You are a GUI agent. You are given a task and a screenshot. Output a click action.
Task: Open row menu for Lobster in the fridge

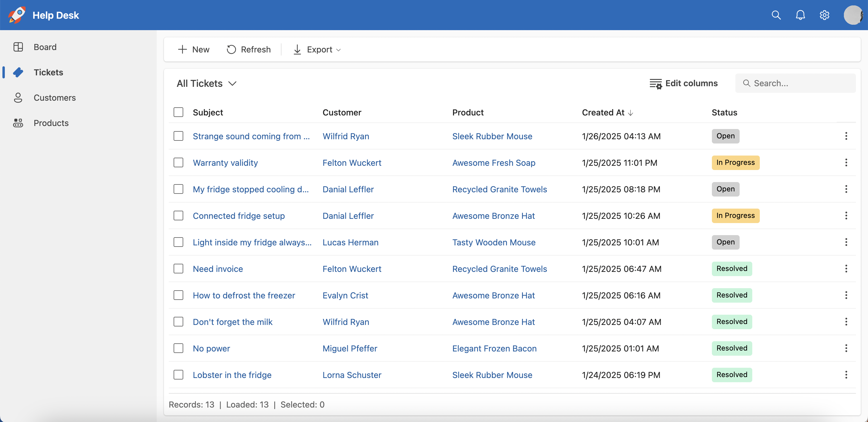coord(846,374)
